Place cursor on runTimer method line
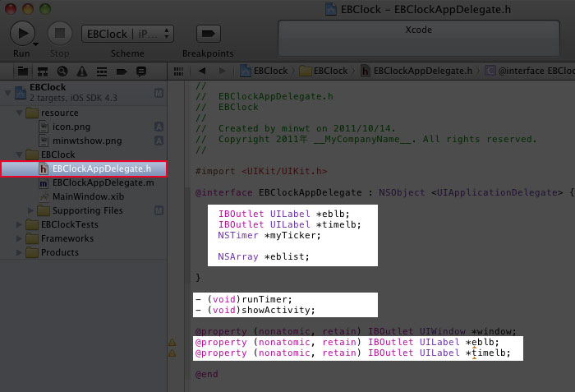This screenshot has width=575, height=392. [x=243, y=299]
